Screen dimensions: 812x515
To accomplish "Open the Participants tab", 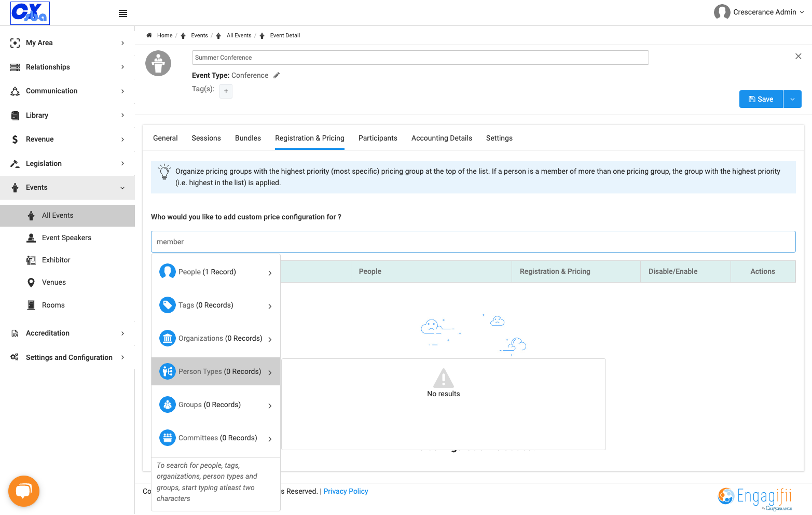I will [378, 138].
